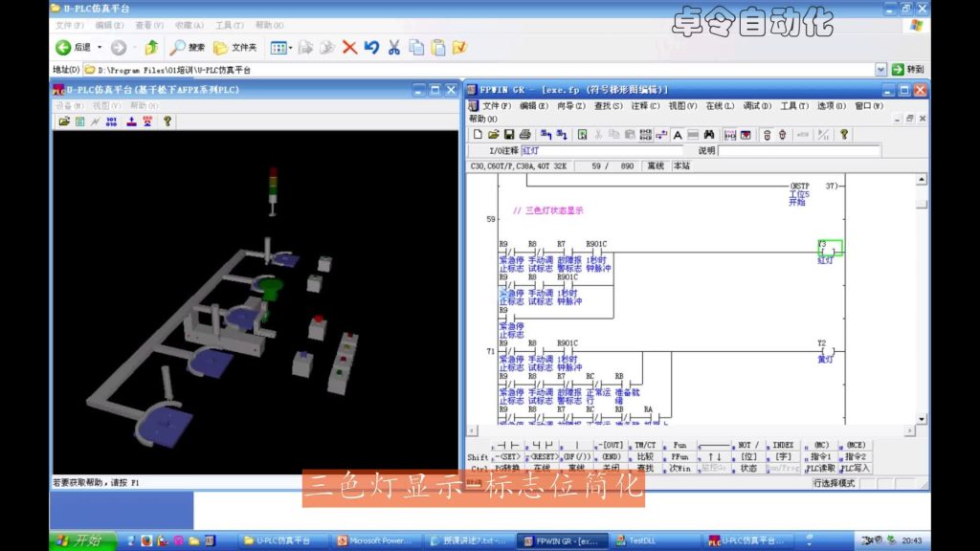980x551 pixels.
Task: Click the I/O注释 comment input field
Action: click(x=602, y=151)
